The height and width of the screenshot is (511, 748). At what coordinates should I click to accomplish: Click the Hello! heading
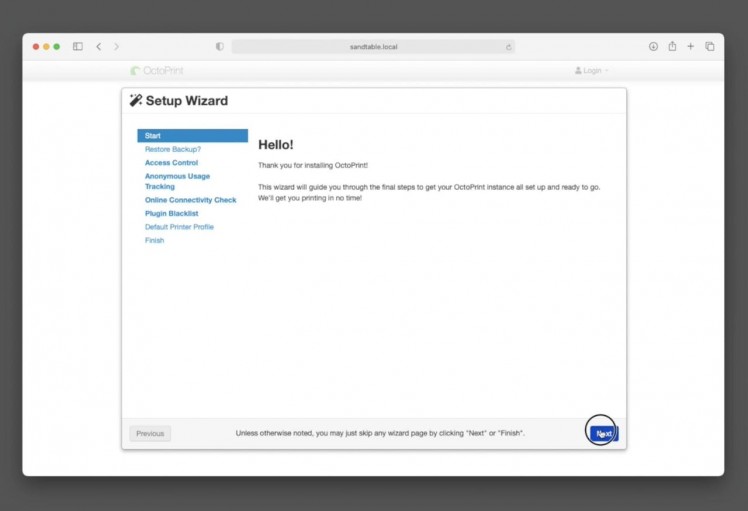276,145
